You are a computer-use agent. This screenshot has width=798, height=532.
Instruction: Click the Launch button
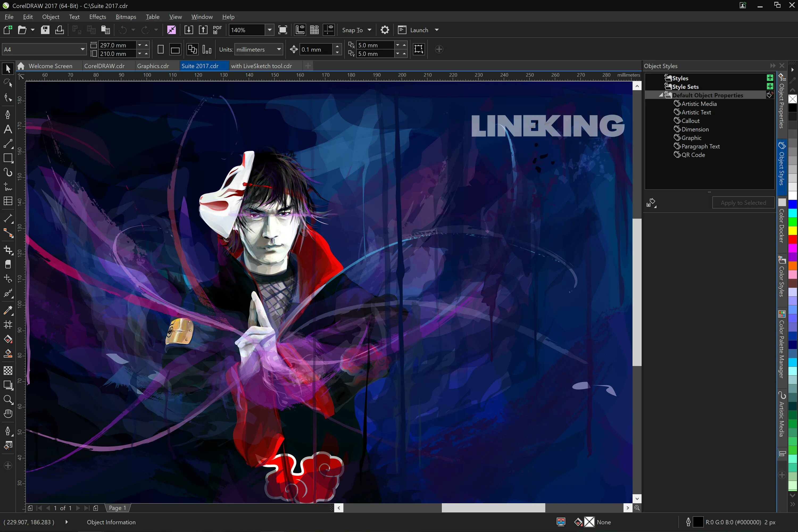419,30
